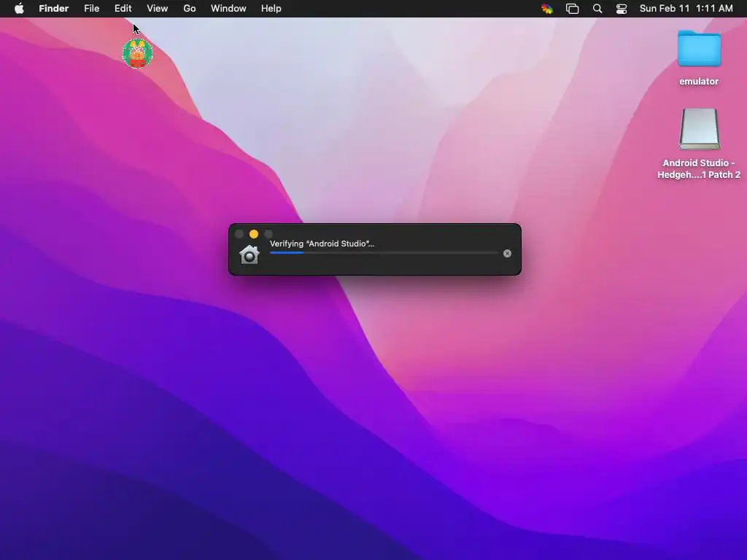Screen dimensions: 747x560
Task: Open the File menu
Action: (x=91, y=9)
